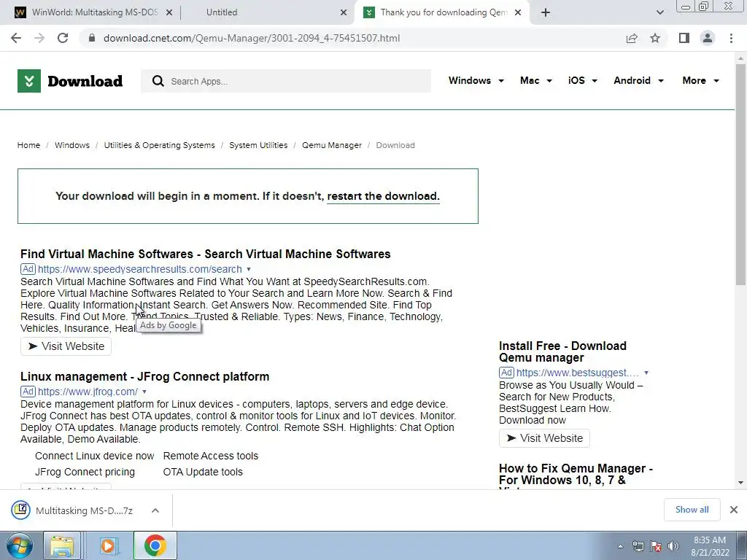The width and height of the screenshot is (747, 560).
Task: Open the Chrome profile avatar
Action: (x=708, y=38)
